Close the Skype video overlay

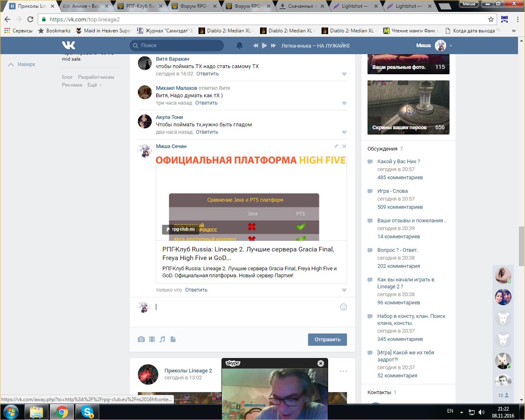tap(321, 363)
